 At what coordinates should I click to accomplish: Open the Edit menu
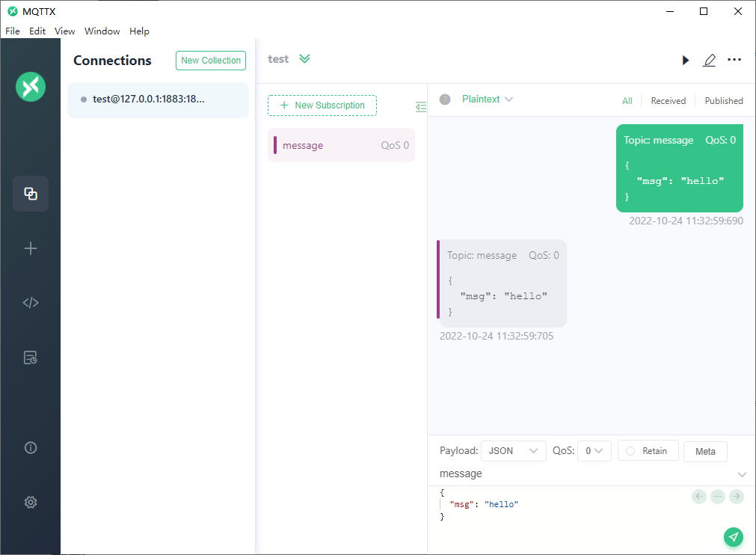click(37, 31)
